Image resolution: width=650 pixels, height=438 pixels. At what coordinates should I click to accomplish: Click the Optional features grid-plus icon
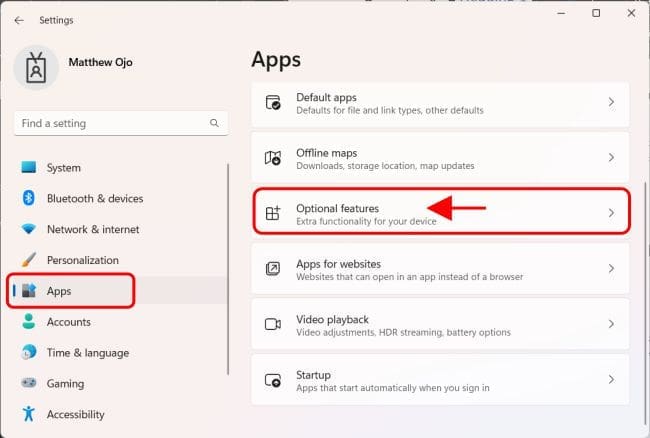(273, 213)
